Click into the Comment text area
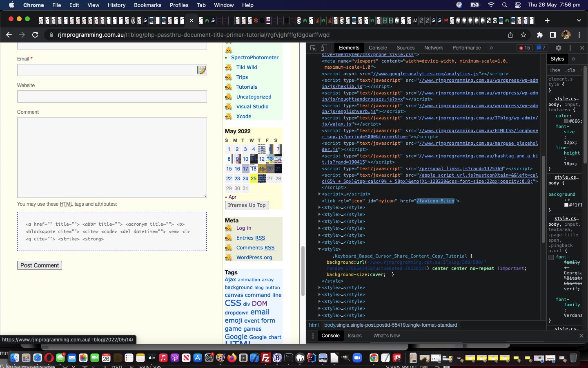 pos(112,157)
